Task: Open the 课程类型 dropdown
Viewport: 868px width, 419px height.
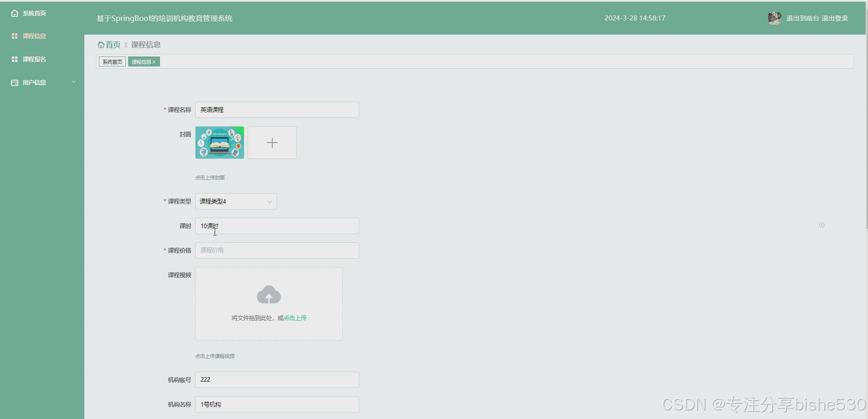Action: (236, 201)
